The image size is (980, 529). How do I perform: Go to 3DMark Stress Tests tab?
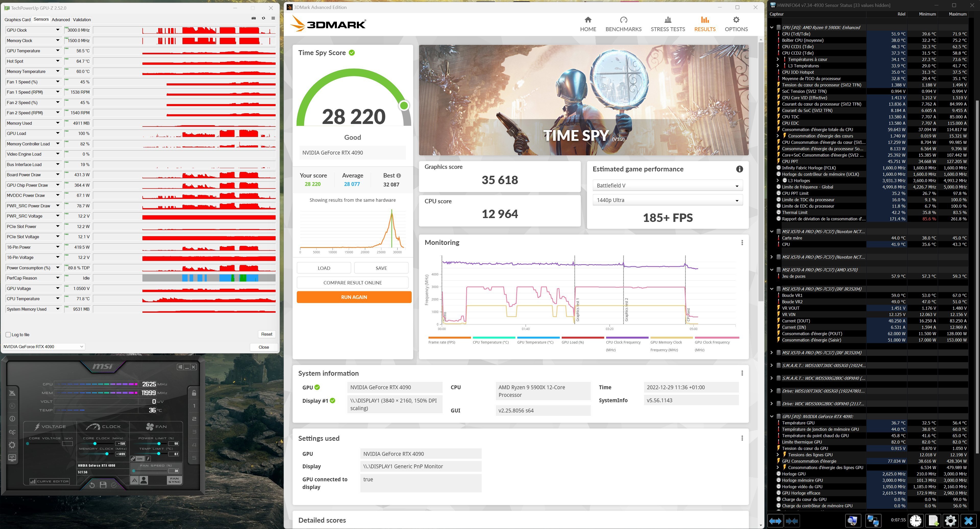click(667, 24)
